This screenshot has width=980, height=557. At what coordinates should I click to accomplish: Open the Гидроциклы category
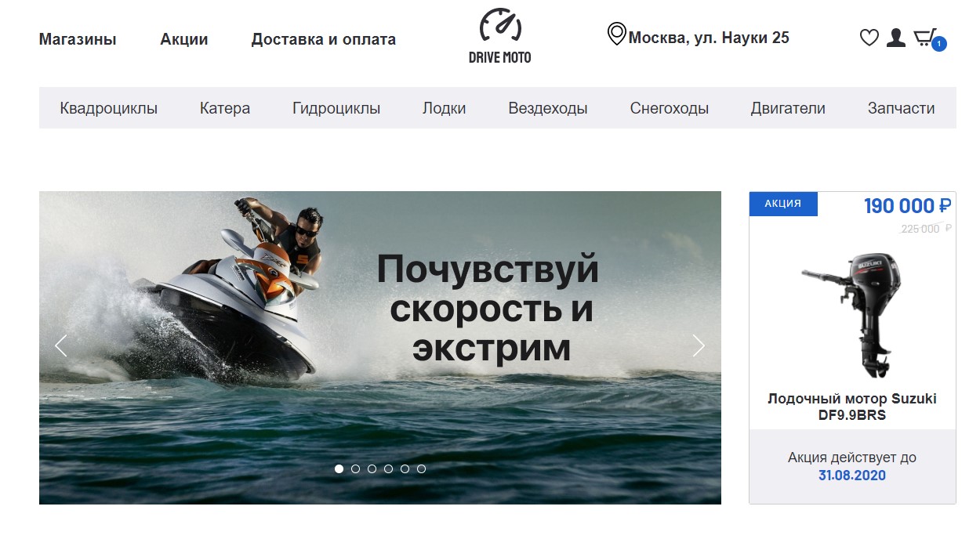pyautogui.click(x=336, y=108)
